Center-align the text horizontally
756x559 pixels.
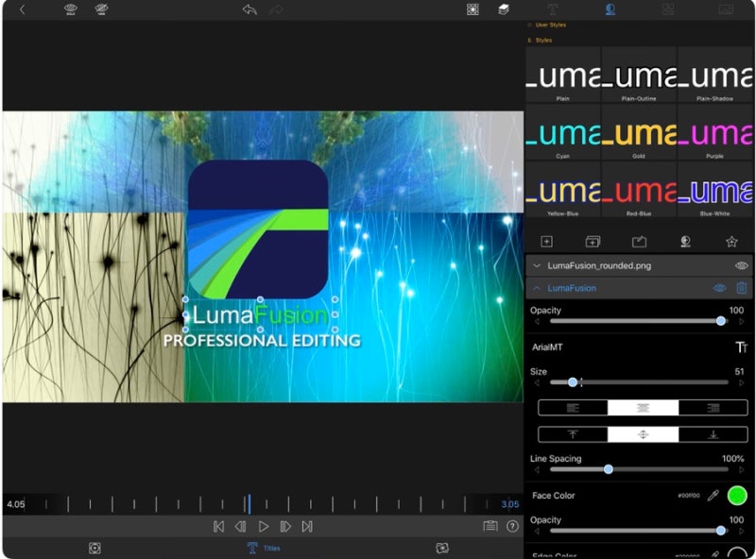point(643,408)
